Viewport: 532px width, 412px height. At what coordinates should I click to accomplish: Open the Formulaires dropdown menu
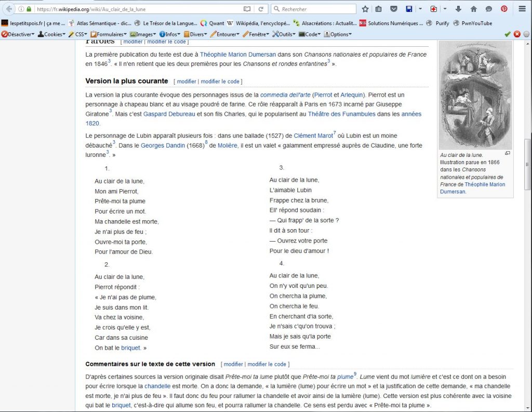[x=108, y=34]
